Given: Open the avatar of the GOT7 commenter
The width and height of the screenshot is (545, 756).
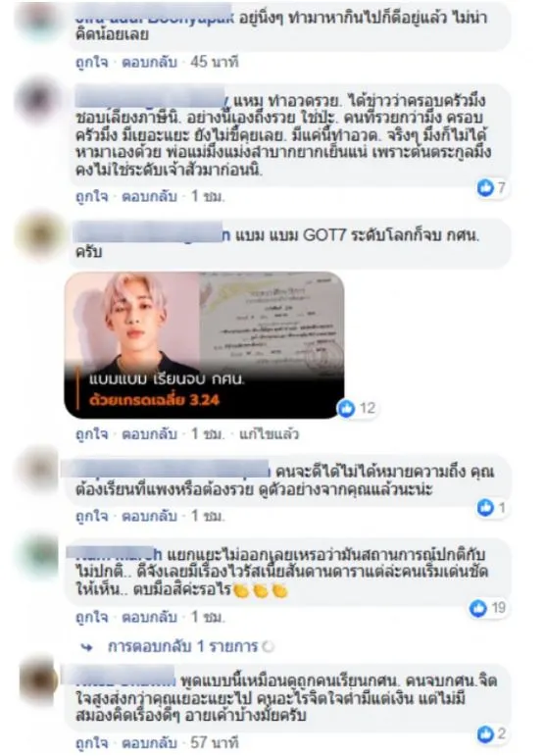Looking at the screenshot, I should pos(38,236).
